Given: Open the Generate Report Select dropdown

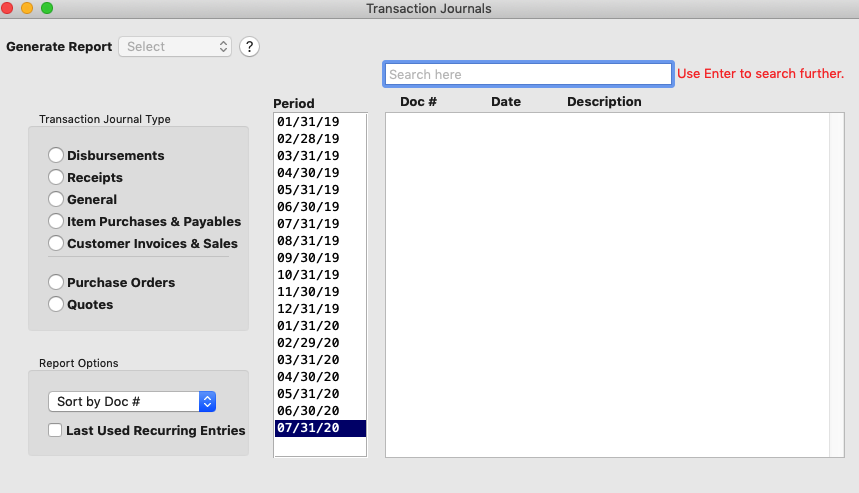Looking at the screenshot, I should (175, 47).
